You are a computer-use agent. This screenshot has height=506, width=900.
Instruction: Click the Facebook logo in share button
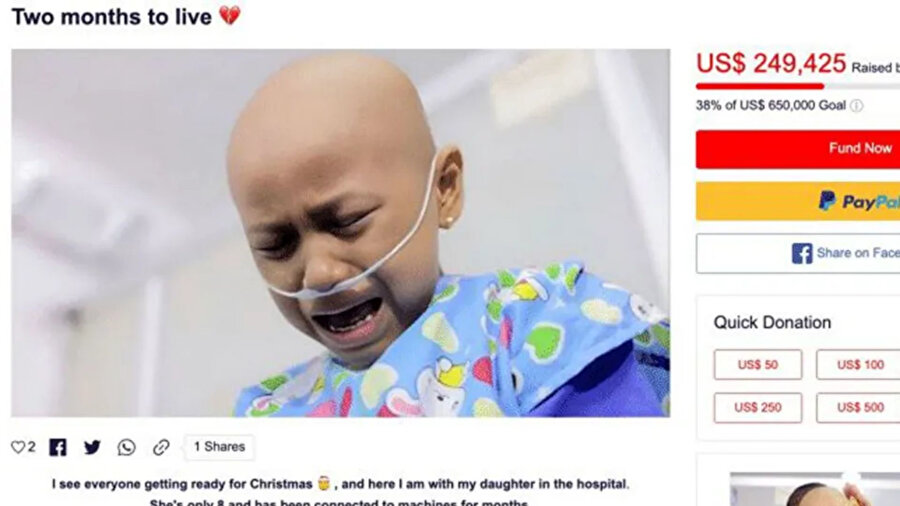(x=802, y=253)
